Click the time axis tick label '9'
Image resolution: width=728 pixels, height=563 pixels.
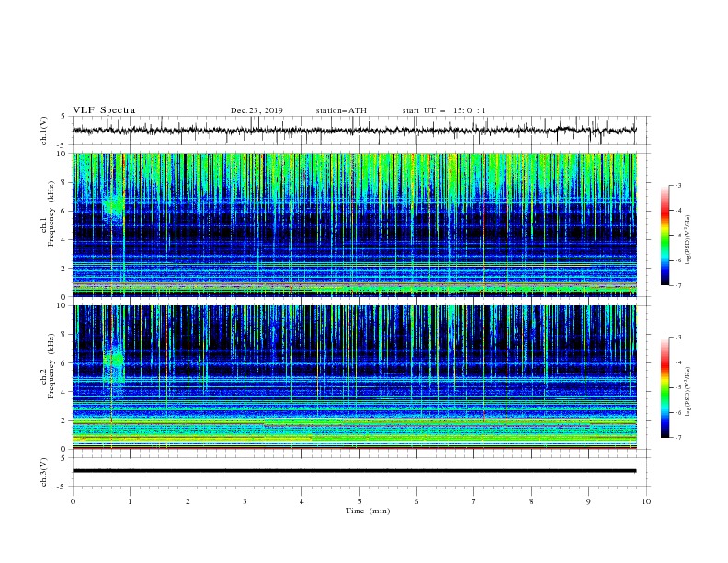click(588, 501)
